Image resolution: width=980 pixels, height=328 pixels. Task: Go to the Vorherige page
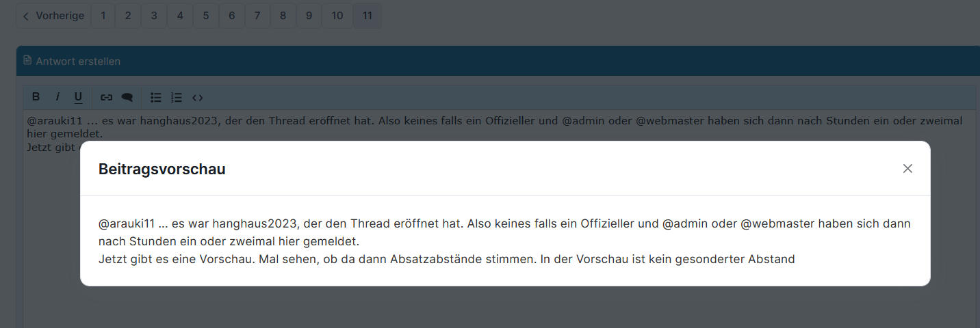tap(53, 16)
